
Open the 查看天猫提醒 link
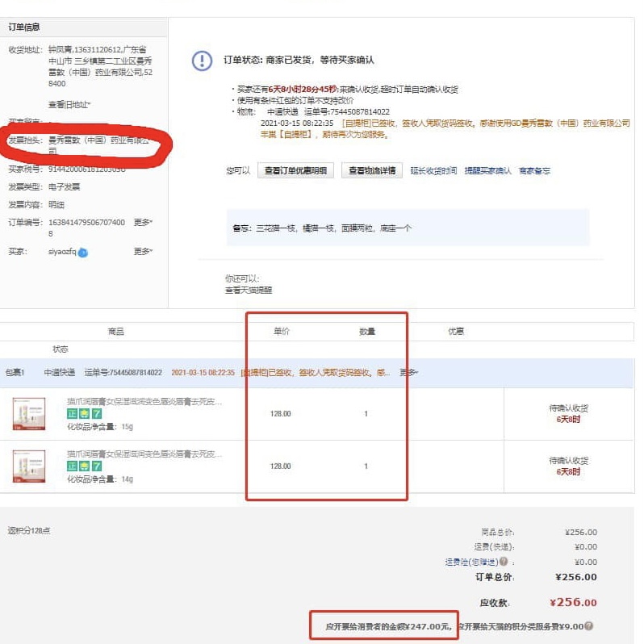pos(249,290)
